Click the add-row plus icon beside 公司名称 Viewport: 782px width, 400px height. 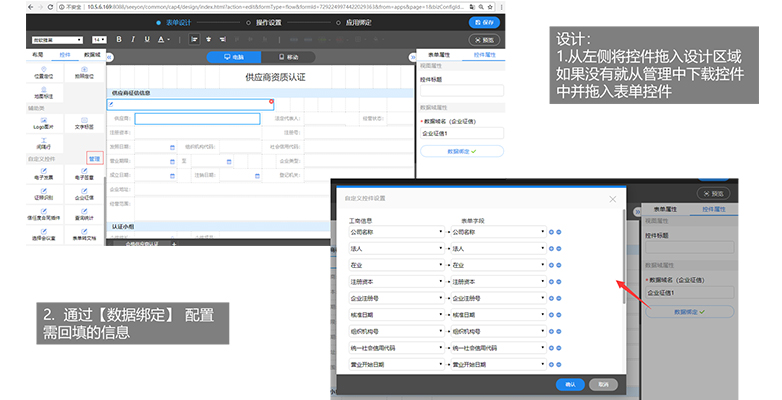(552, 232)
